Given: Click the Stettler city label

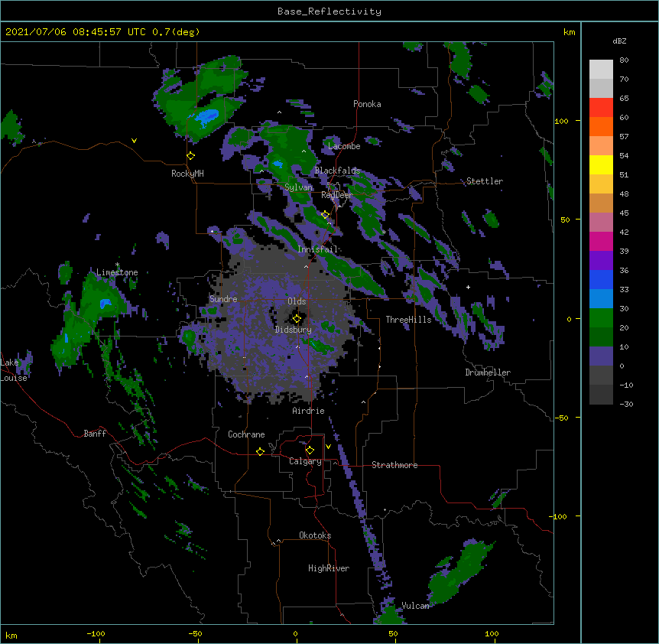Looking at the screenshot, I should click(485, 181).
